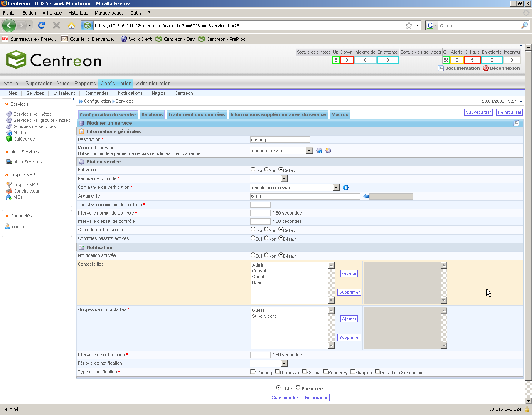Open the Modèle de service dropdown
Screen dimensions: 532x415
[309, 151]
